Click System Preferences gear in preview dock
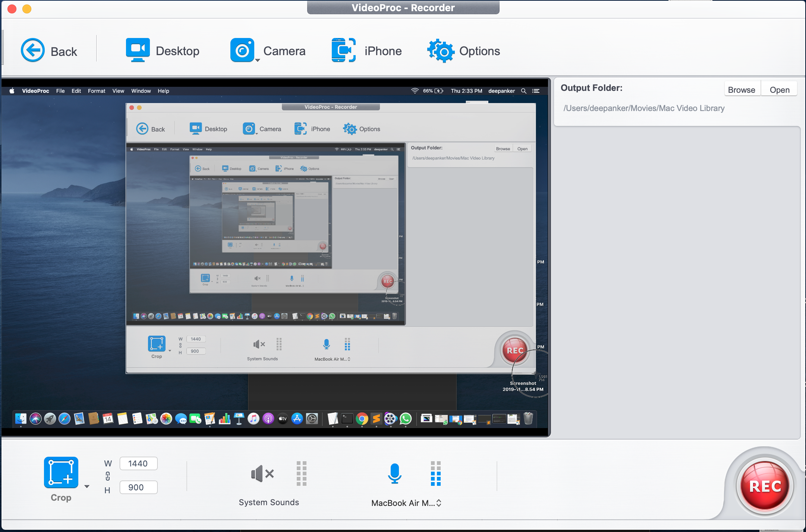The width and height of the screenshot is (806, 532). point(312,419)
